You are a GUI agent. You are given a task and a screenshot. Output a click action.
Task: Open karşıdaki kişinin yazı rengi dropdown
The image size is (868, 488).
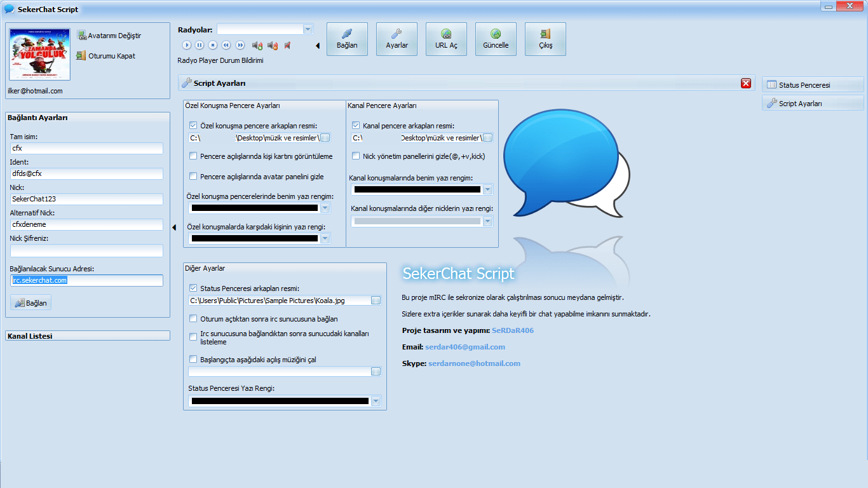click(325, 238)
